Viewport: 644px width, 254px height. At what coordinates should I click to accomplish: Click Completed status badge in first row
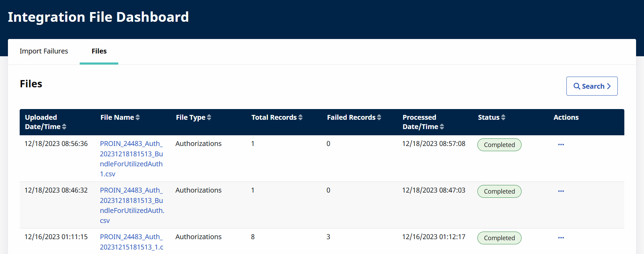(x=499, y=145)
